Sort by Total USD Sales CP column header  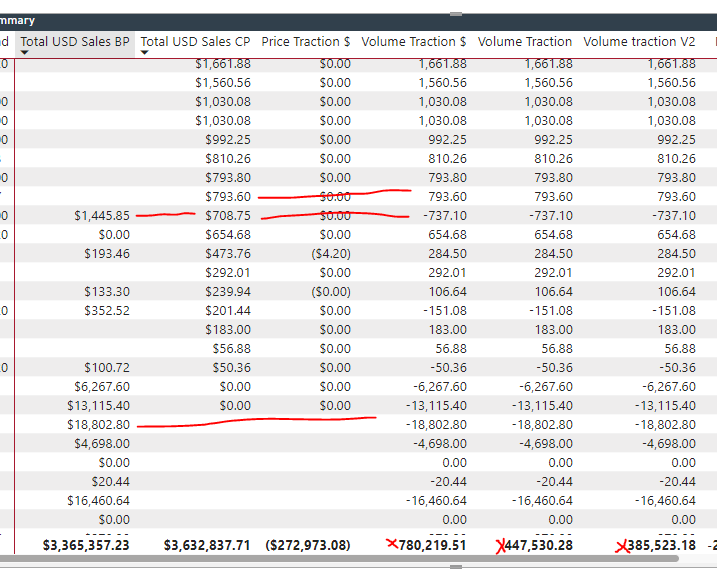[195, 42]
